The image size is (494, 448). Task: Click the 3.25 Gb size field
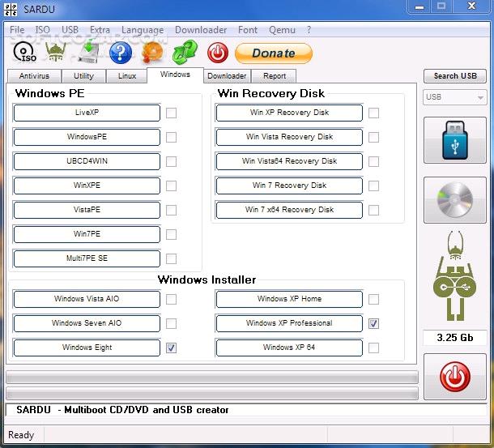pos(454,338)
